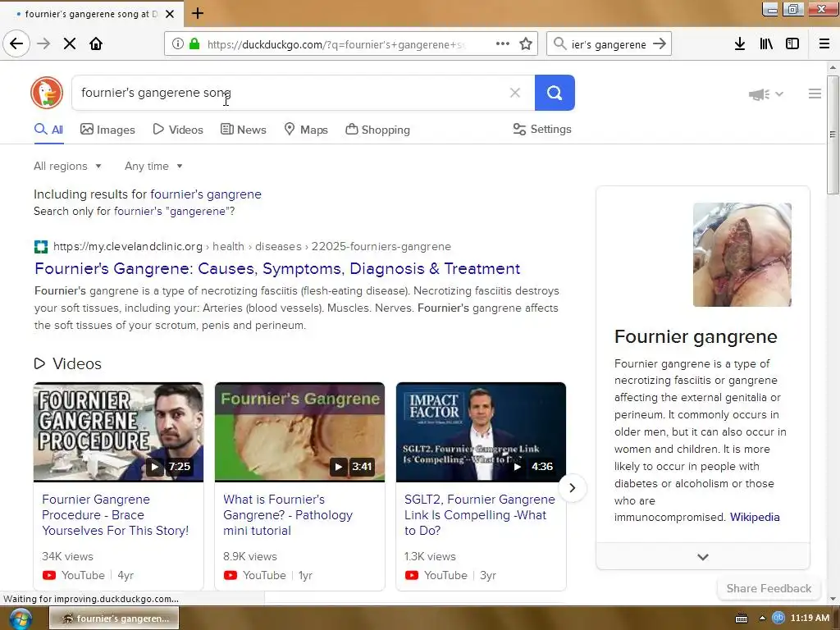
Task: Go back with the browser back arrow
Action: [16, 44]
